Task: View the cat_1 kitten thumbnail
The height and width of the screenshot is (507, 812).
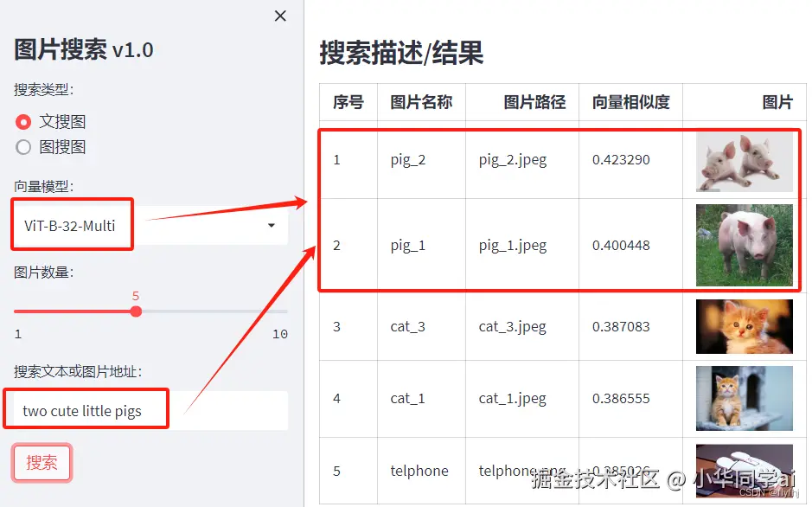Action: (x=744, y=399)
